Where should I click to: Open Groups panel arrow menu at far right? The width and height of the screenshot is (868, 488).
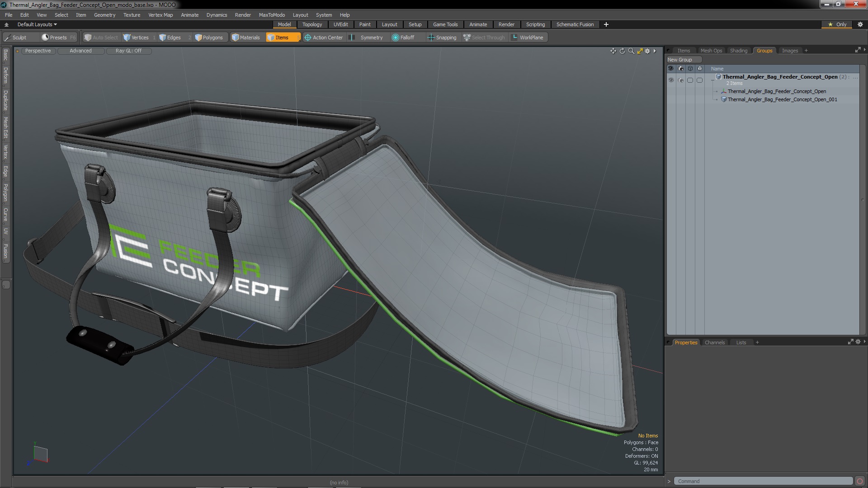864,50
